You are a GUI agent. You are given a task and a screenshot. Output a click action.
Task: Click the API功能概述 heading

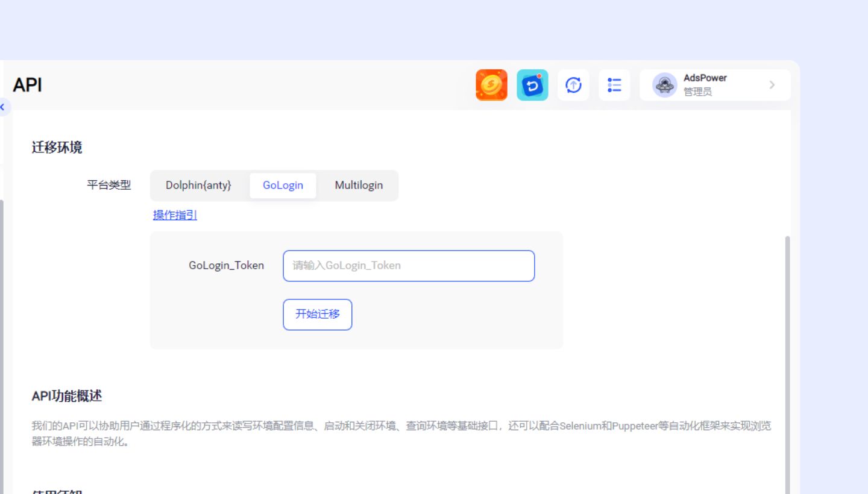coord(67,396)
